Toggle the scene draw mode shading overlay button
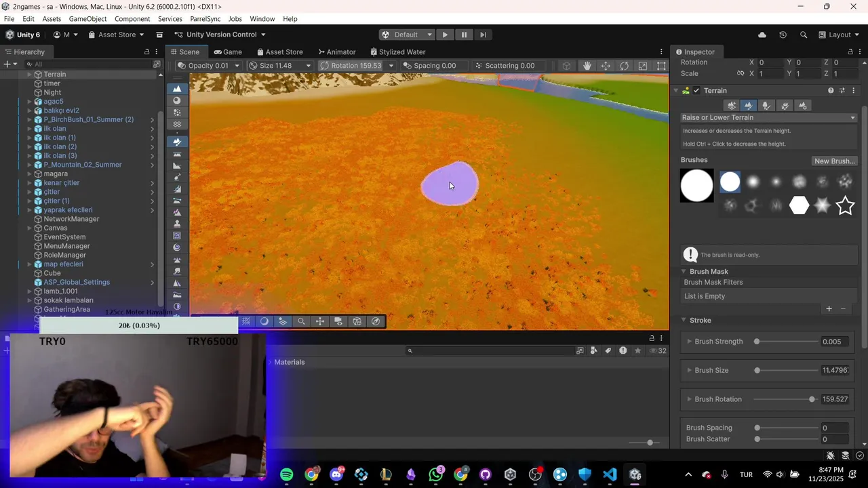Image resolution: width=868 pixels, height=488 pixels. 264,322
